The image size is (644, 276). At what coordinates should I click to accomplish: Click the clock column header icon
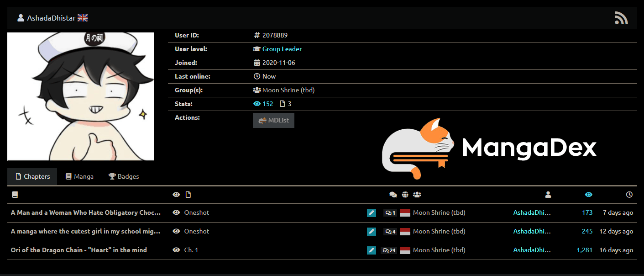[629, 195]
